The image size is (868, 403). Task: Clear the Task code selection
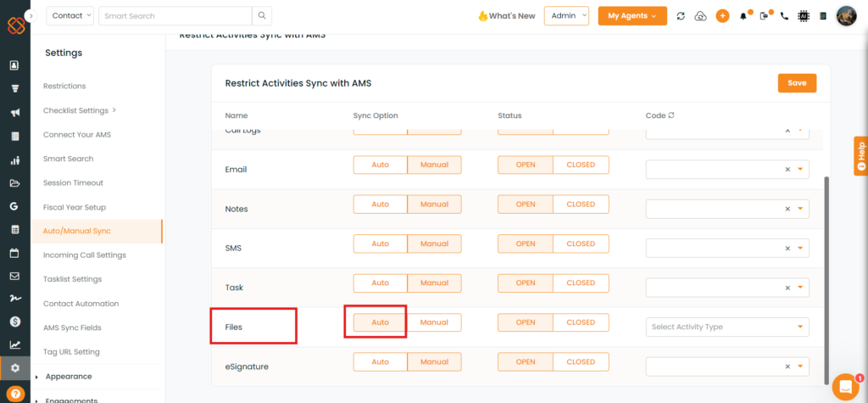pos(787,288)
